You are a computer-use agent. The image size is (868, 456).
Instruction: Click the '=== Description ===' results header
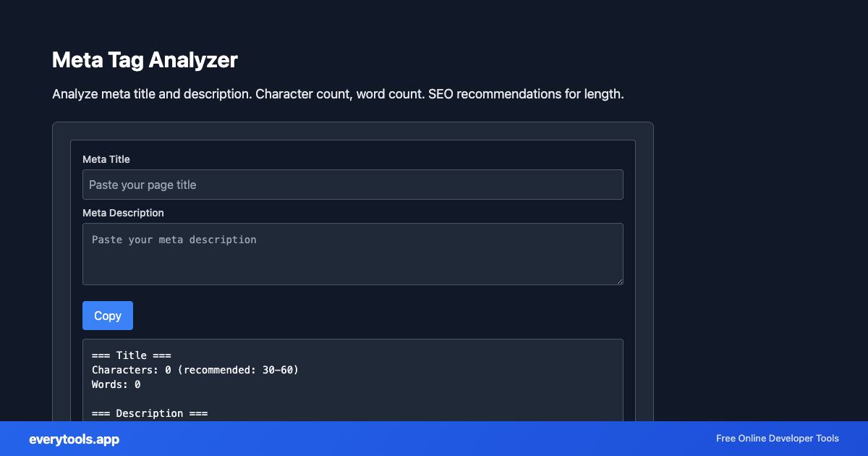pyautogui.click(x=149, y=413)
